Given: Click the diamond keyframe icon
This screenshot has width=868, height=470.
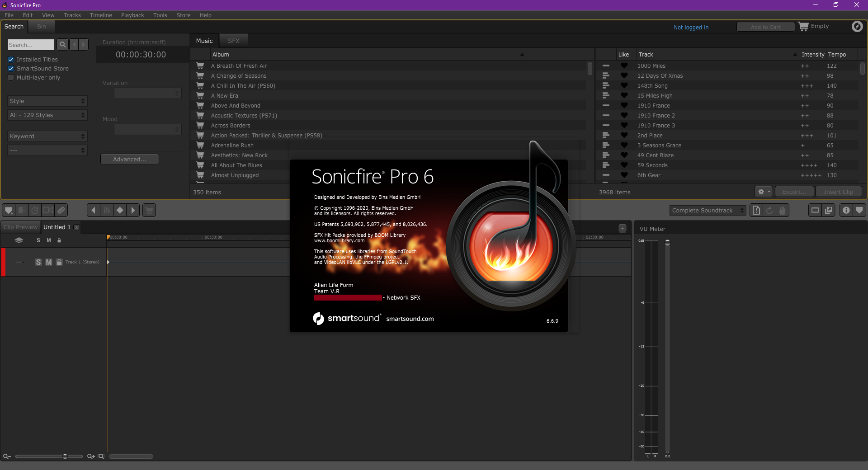Looking at the screenshot, I should (x=120, y=210).
